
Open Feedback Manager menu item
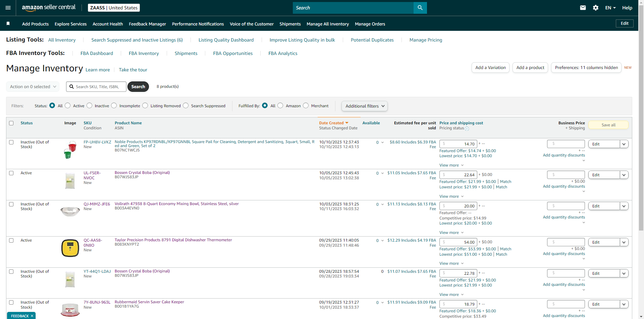[x=148, y=24]
